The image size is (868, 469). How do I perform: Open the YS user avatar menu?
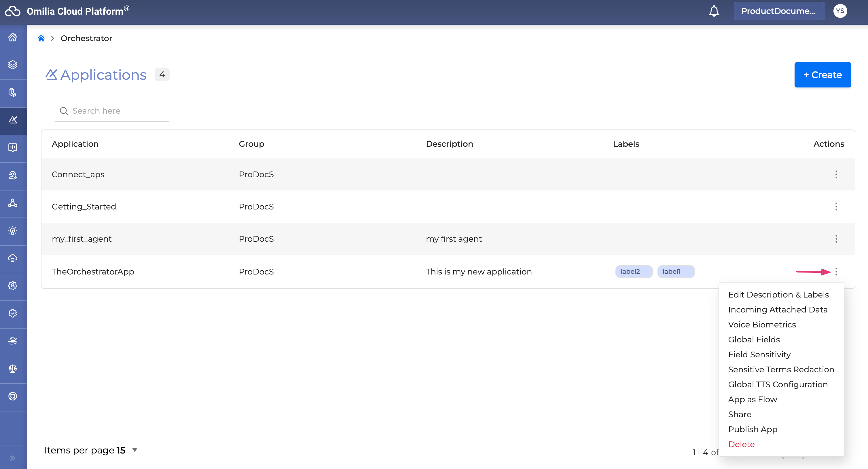[x=840, y=11]
